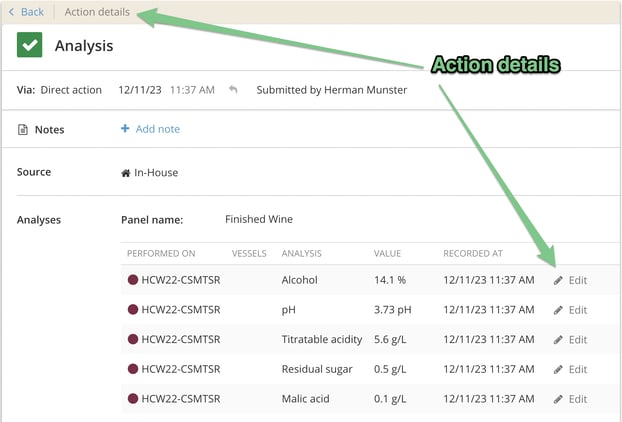Click the green Analysis checkmark icon
The image size is (622, 422).
click(x=29, y=45)
